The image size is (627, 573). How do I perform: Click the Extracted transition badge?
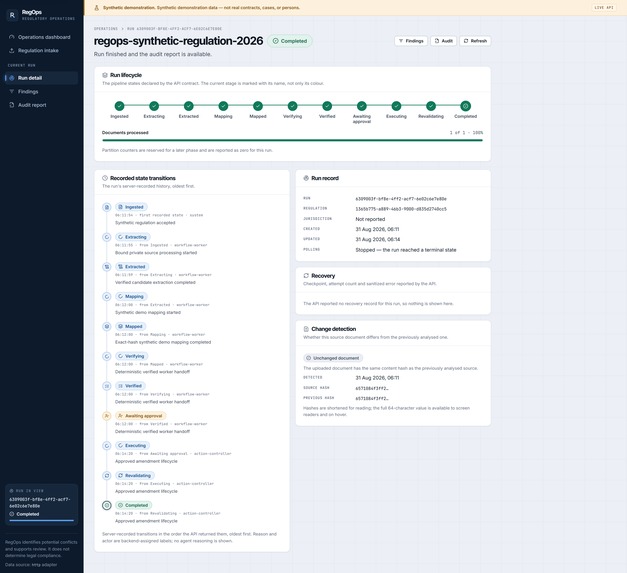[x=132, y=267]
